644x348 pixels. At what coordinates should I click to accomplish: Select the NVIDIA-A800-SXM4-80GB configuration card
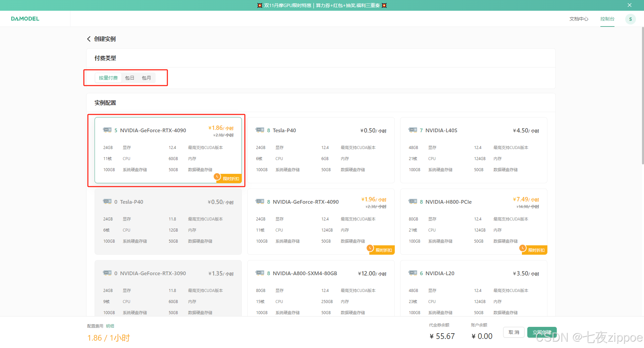point(321,288)
